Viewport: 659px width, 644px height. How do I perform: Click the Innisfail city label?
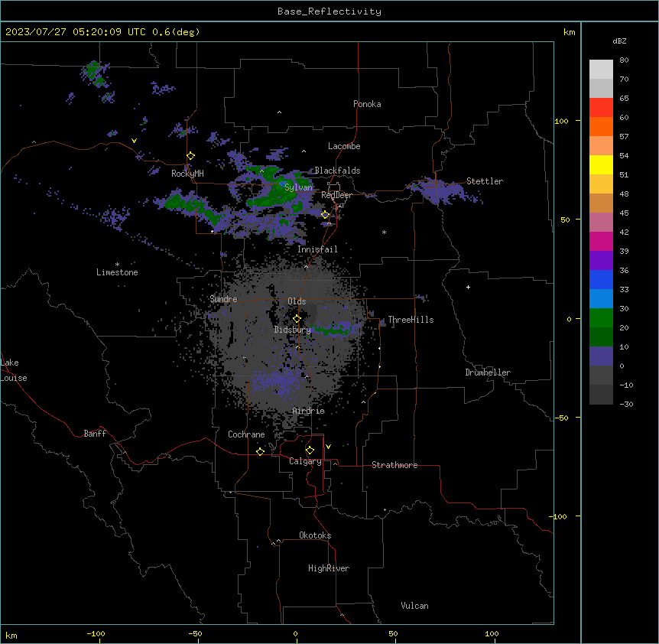(317, 249)
